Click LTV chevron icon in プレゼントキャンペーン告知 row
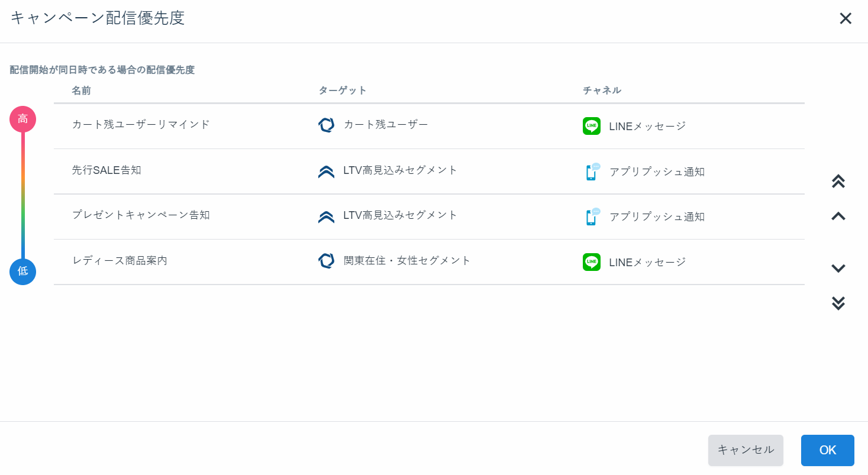 326,217
